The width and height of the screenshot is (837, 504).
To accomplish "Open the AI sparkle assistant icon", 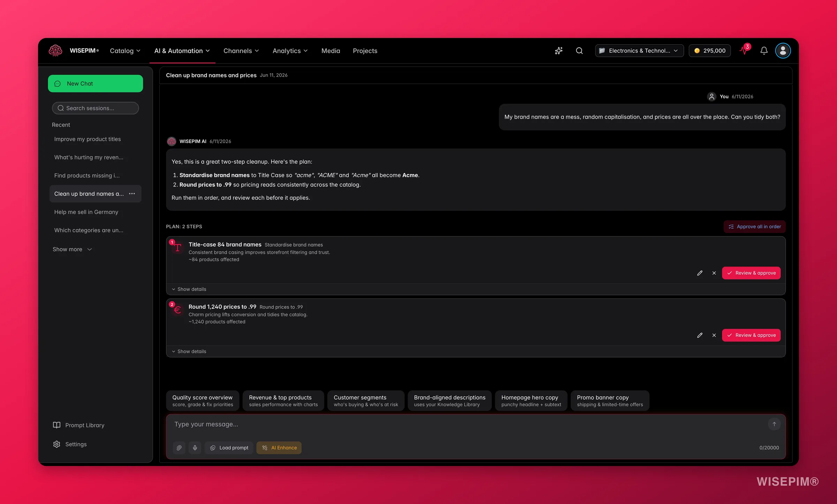I will pyautogui.click(x=559, y=51).
